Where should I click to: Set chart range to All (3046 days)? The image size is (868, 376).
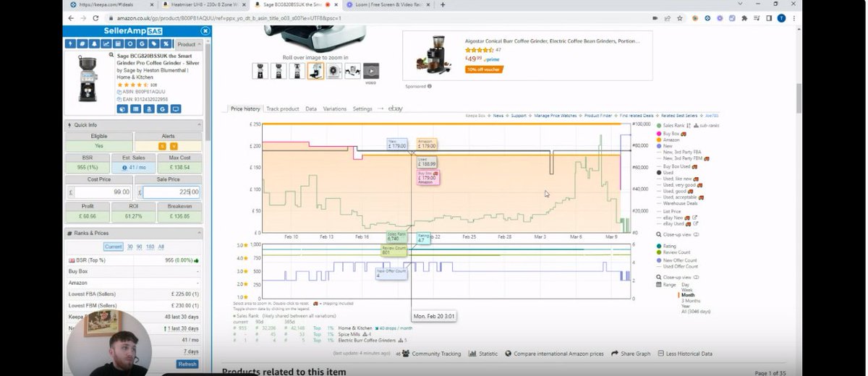(696, 311)
